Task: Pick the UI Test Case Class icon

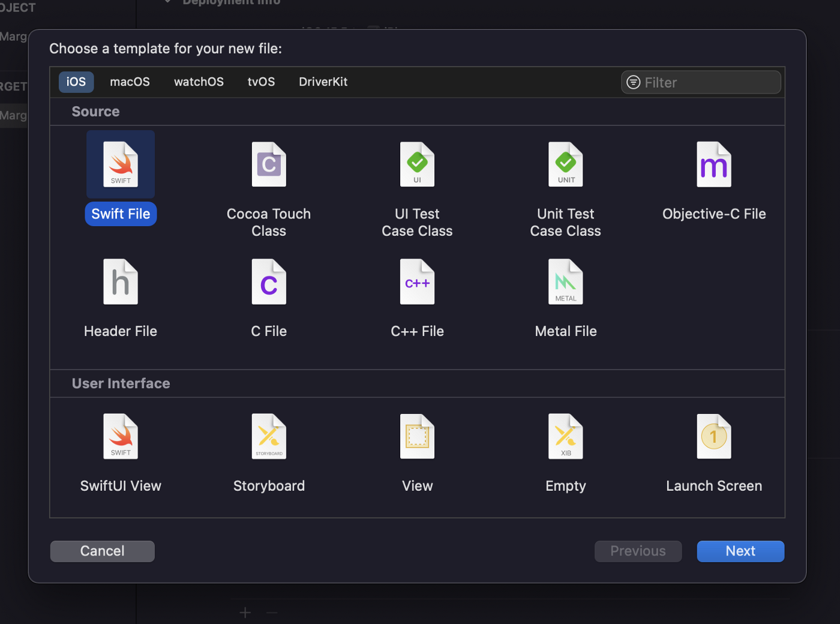Action: 417,164
